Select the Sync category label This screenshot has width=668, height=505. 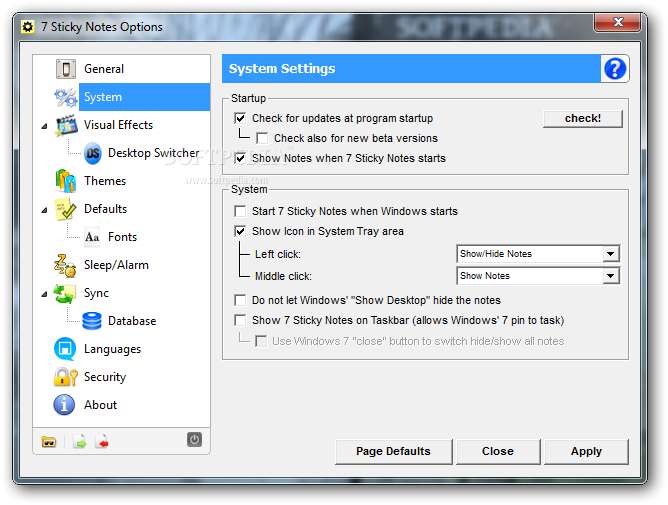[96, 293]
